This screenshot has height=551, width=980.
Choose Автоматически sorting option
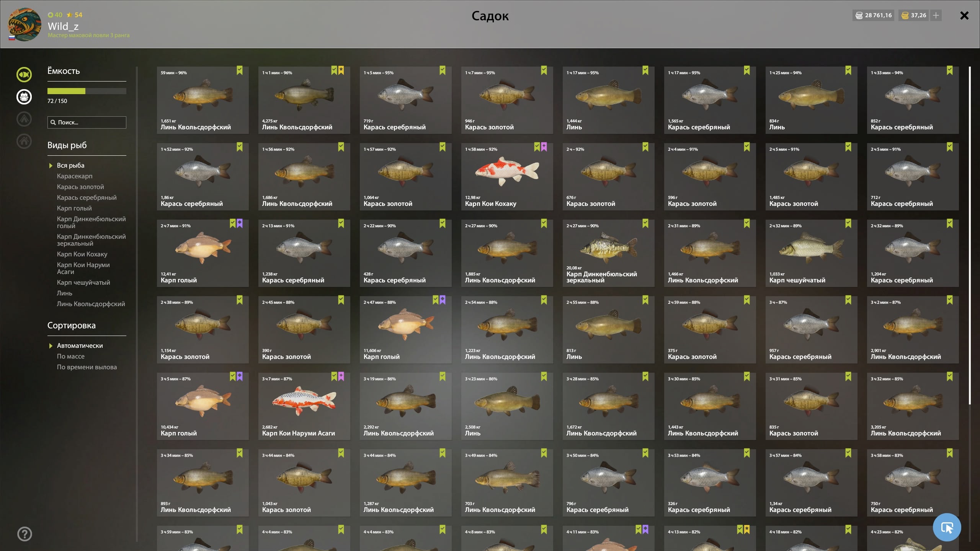80,346
